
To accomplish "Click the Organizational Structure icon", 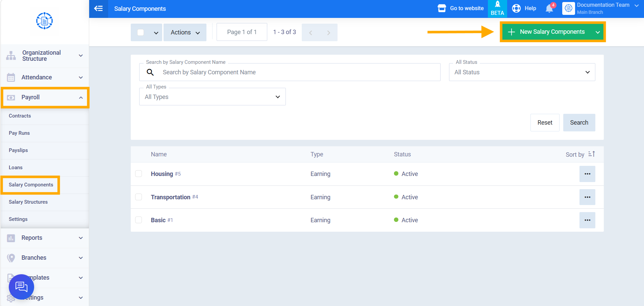I will (x=11, y=56).
